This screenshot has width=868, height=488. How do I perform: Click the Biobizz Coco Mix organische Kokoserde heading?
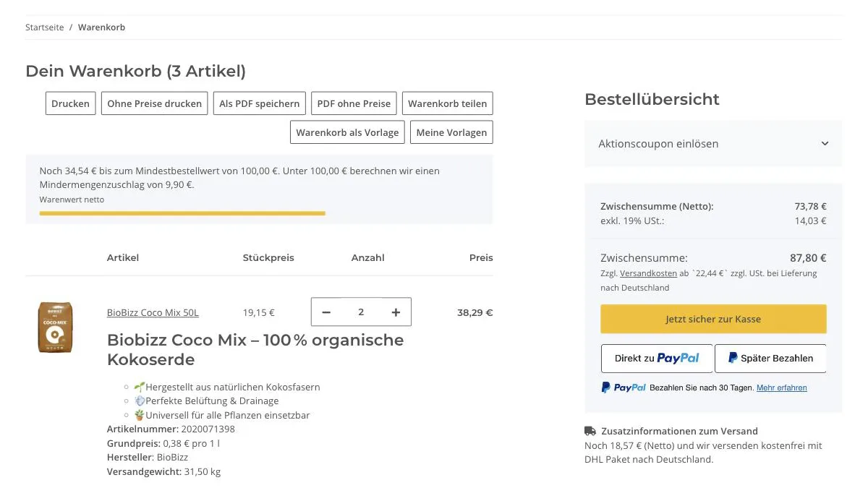point(255,349)
